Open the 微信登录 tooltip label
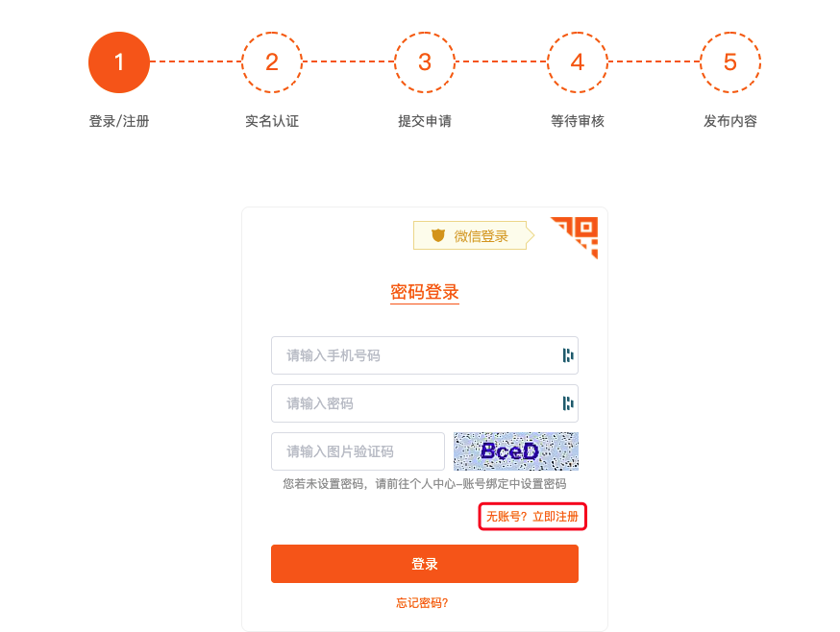Image resolution: width=840 pixels, height=632 pixels. tap(474, 235)
